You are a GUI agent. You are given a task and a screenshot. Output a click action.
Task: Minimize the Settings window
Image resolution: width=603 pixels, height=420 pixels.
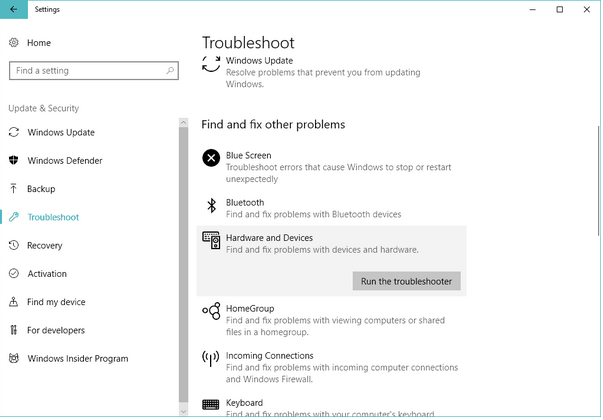[533, 9]
